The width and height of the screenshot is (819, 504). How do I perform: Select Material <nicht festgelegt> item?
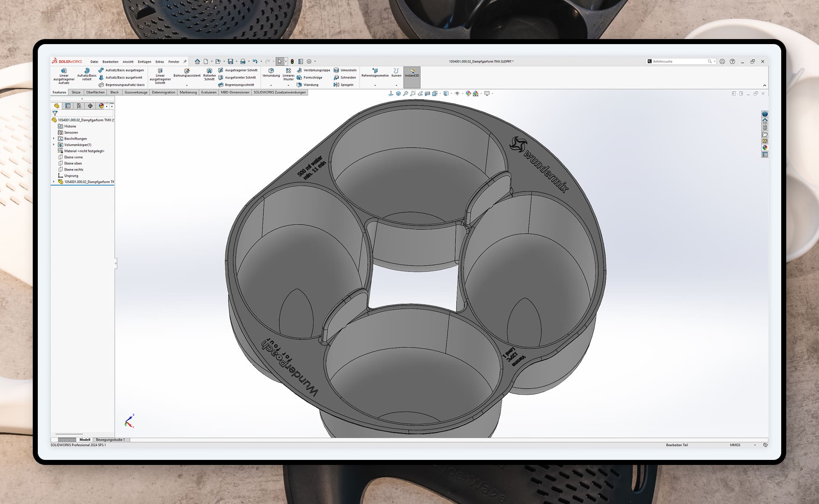81,151
